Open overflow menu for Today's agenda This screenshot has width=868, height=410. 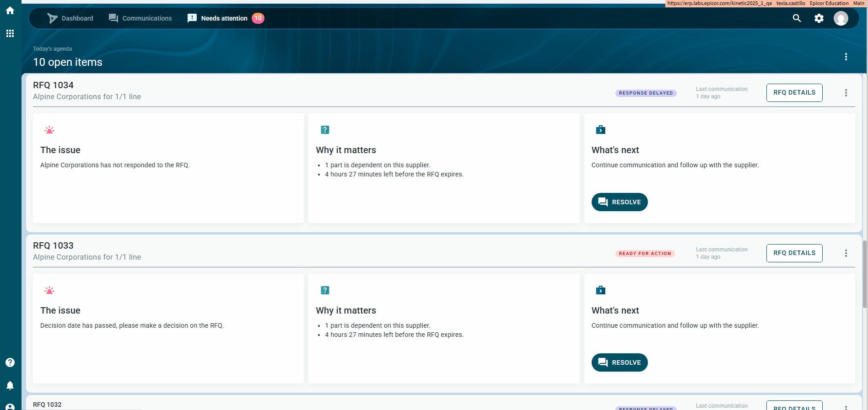pos(846,57)
